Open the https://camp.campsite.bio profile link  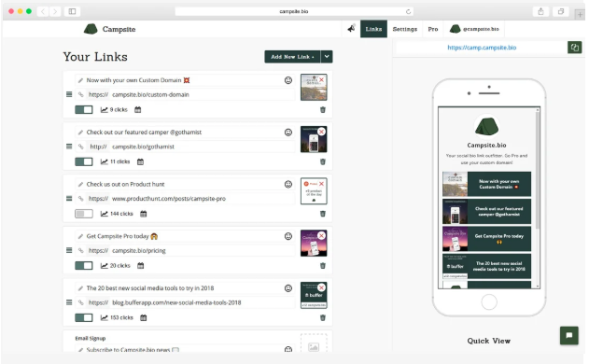coord(482,48)
